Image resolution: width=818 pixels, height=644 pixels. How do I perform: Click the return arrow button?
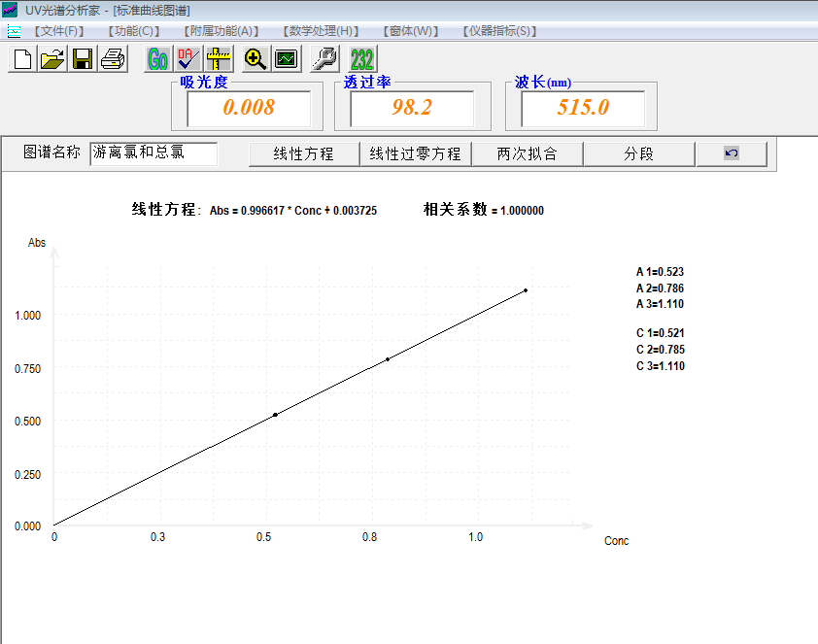(732, 153)
